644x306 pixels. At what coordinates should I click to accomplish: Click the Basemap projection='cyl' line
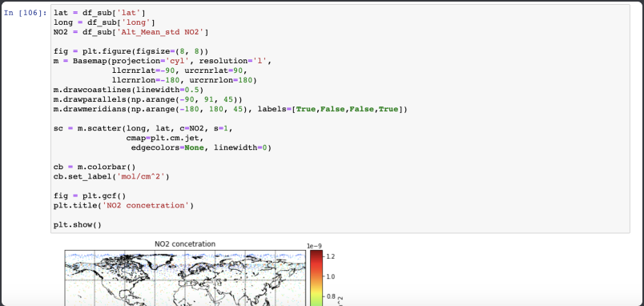point(163,61)
